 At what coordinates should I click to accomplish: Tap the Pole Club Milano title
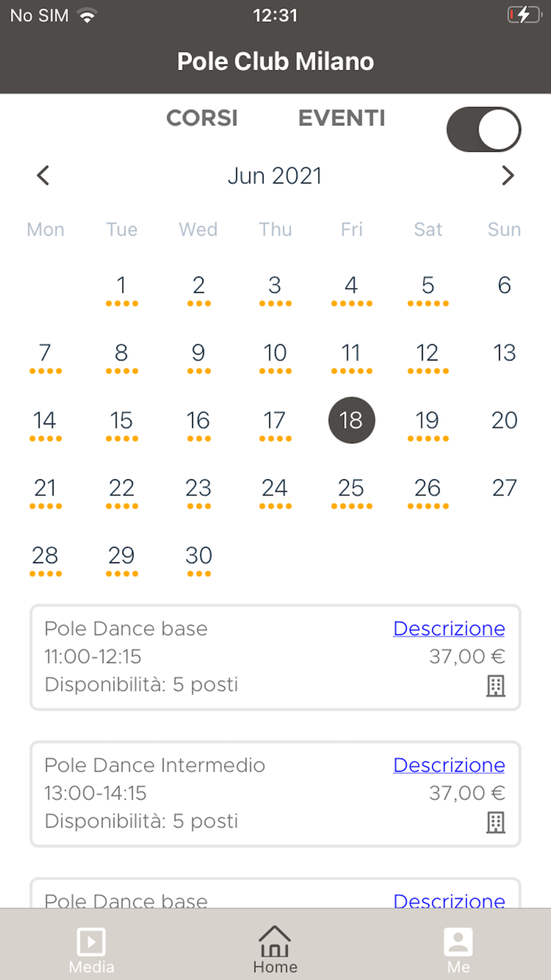(x=275, y=61)
